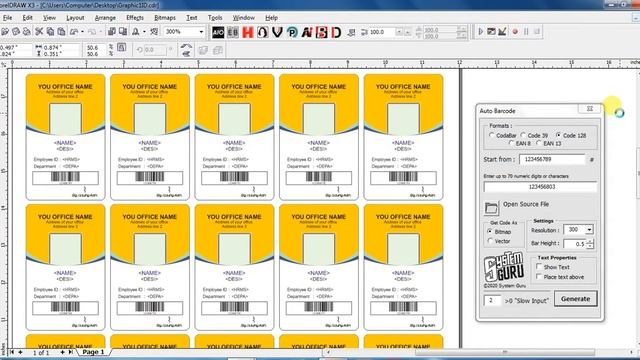
Task: Select the CodaBar format radio button
Action: click(492, 135)
